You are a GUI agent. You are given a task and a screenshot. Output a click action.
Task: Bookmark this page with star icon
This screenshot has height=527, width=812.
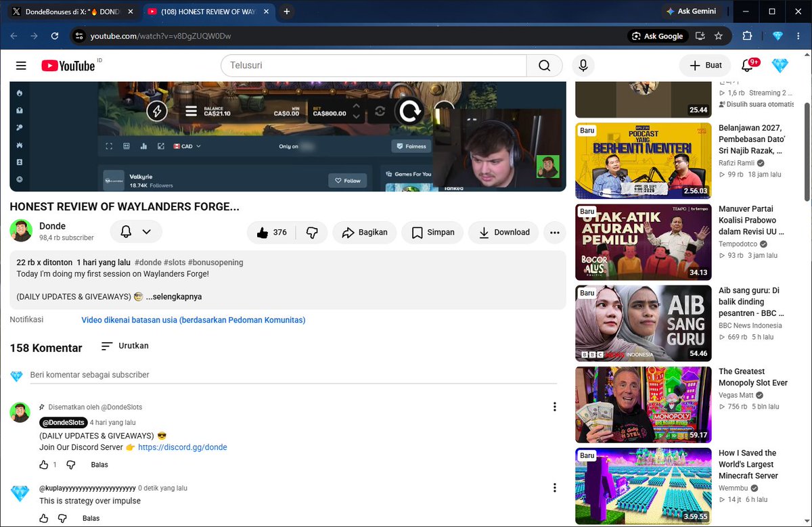(x=719, y=36)
